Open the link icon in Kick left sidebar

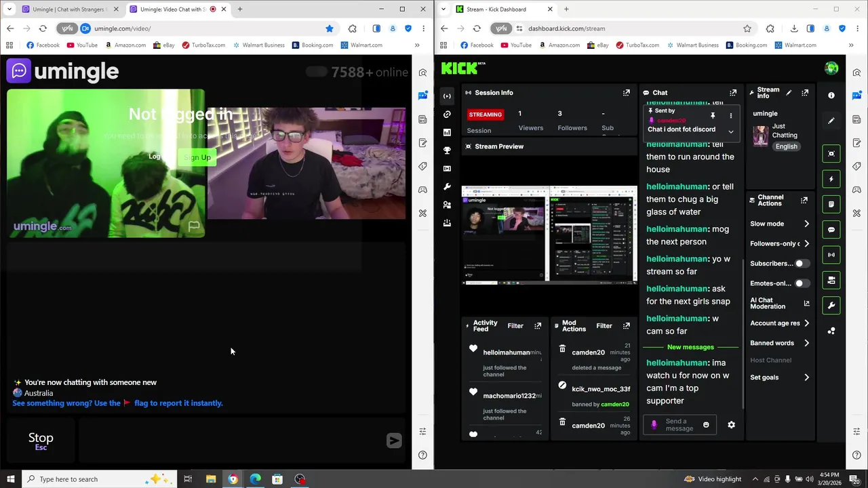coord(447,114)
